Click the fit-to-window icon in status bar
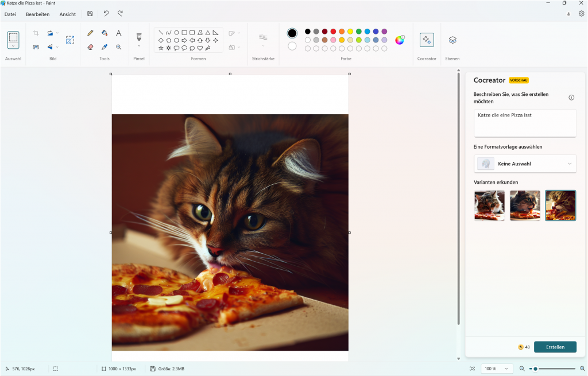 coord(472,369)
